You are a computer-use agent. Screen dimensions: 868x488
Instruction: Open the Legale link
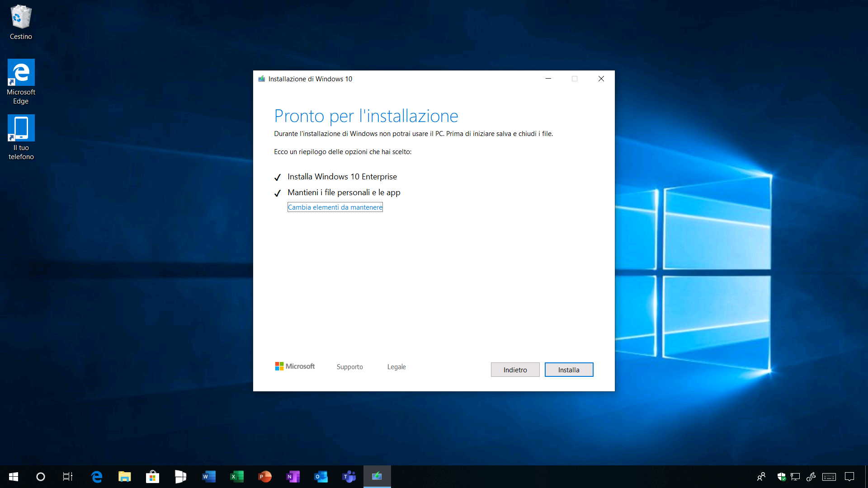click(396, 367)
